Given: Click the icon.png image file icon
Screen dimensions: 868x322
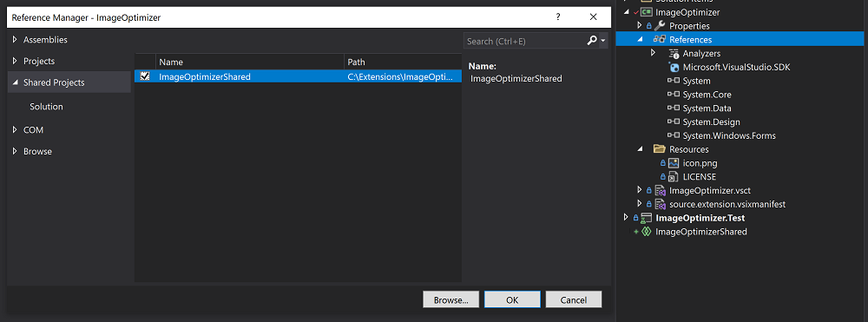Looking at the screenshot, I should 674,162.
